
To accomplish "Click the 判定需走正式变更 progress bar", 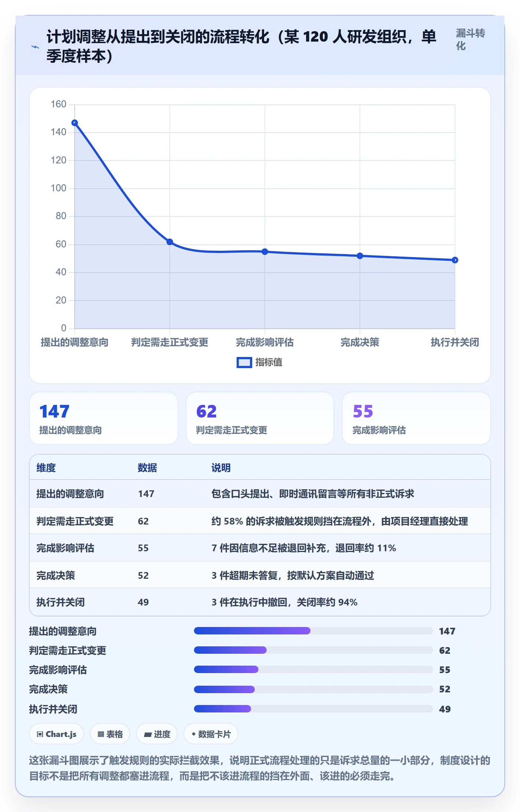I will [x=313, y=650].
